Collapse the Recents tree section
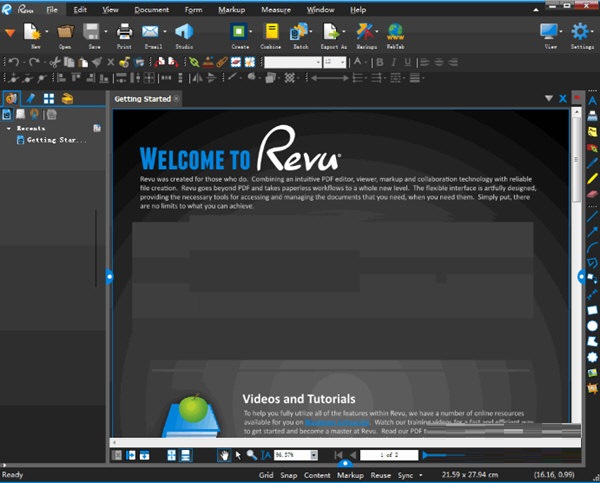The width and height of the screenshot is (600, 483). coord(8,129)
